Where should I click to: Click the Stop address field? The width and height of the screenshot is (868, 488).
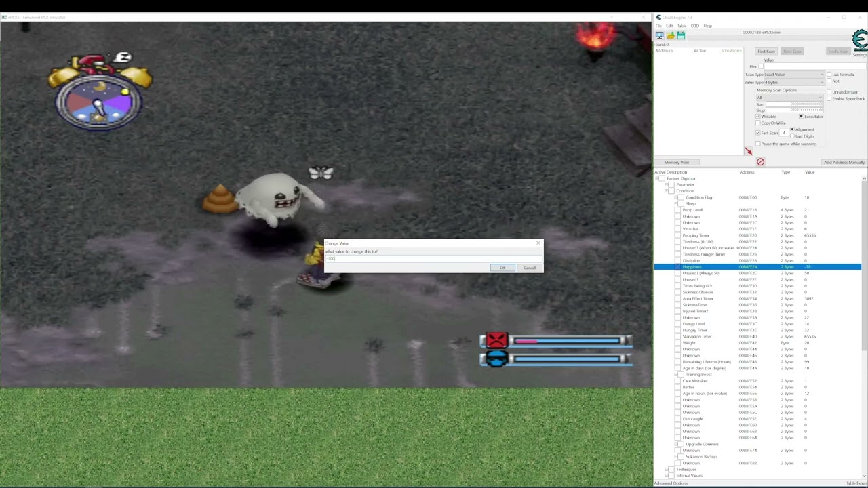(795, 110)
